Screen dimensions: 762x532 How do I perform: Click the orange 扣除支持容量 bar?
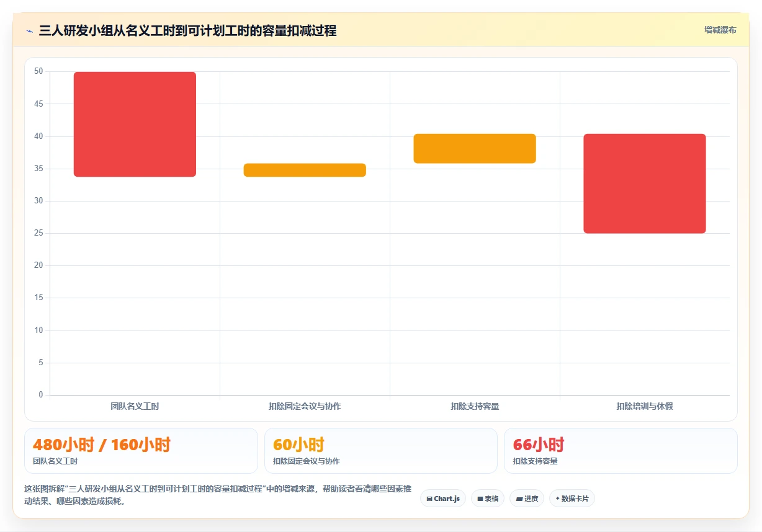(475, 149)
